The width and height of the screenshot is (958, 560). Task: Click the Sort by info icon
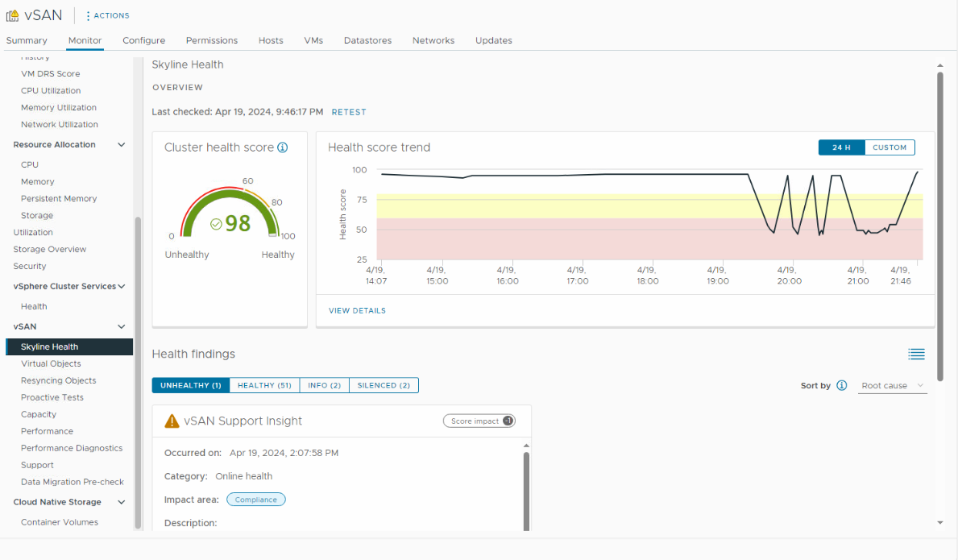coord(842,385)
